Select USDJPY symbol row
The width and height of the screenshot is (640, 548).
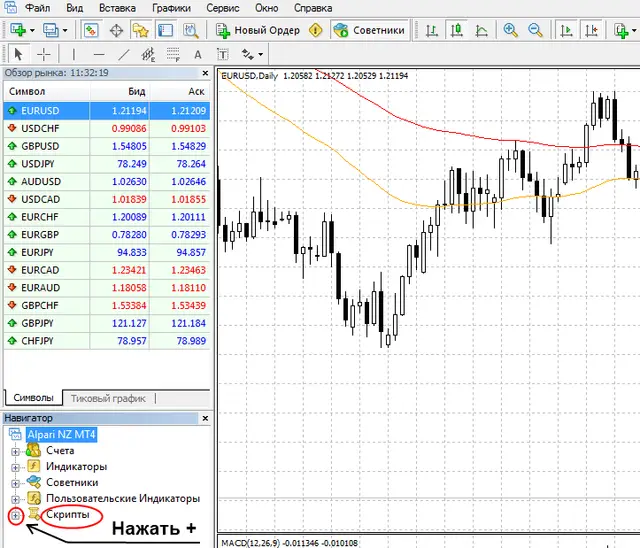pyautogui.click(x=107, y=164)
